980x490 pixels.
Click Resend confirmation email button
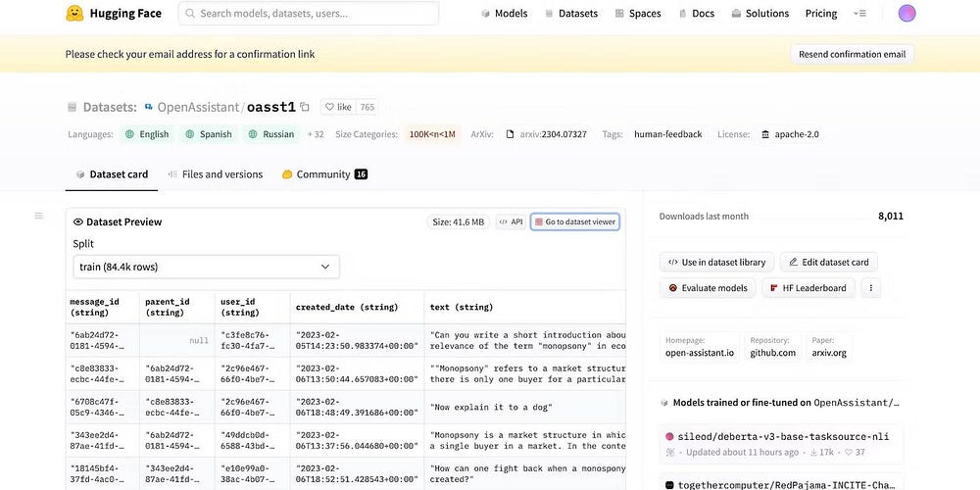click(852, 55)
